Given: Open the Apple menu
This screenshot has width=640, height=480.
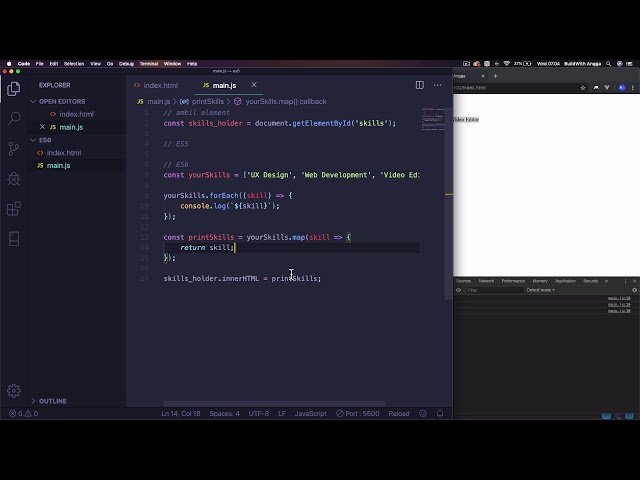Looking at the screenshot, I should click(x=9, y=64).
